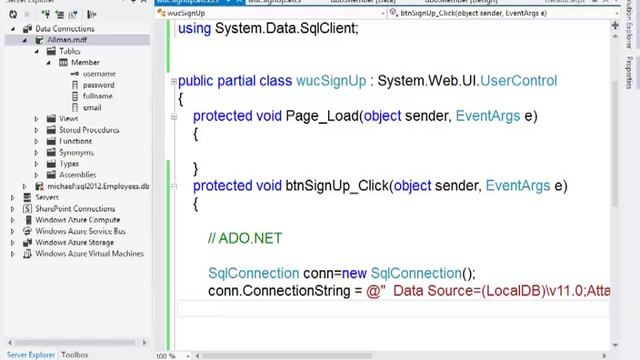Click the method icon beside btnSignUp_Click in navigation bar
The image size is (640, 360).
pos(393,13)
